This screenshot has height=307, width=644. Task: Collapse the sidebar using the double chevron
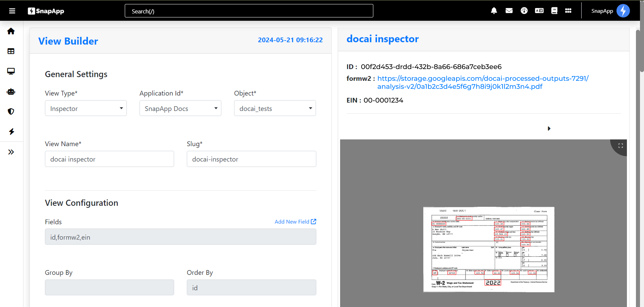[x=11, y=152]
